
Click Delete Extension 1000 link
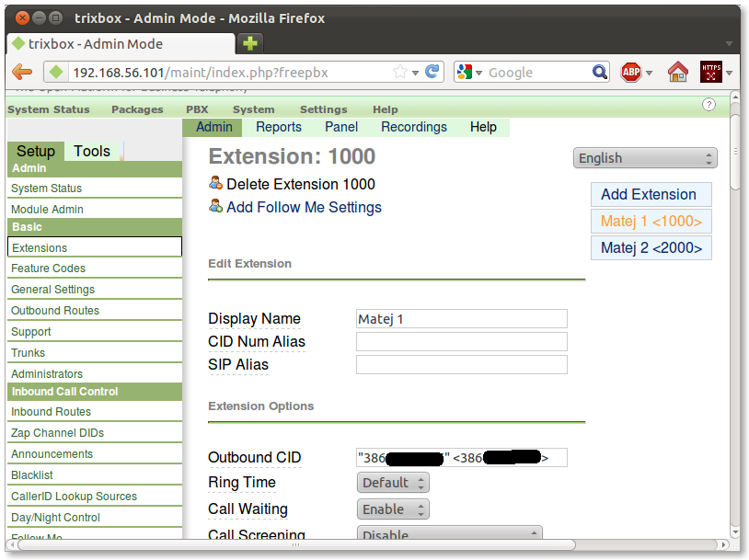(x=300, y=184)
